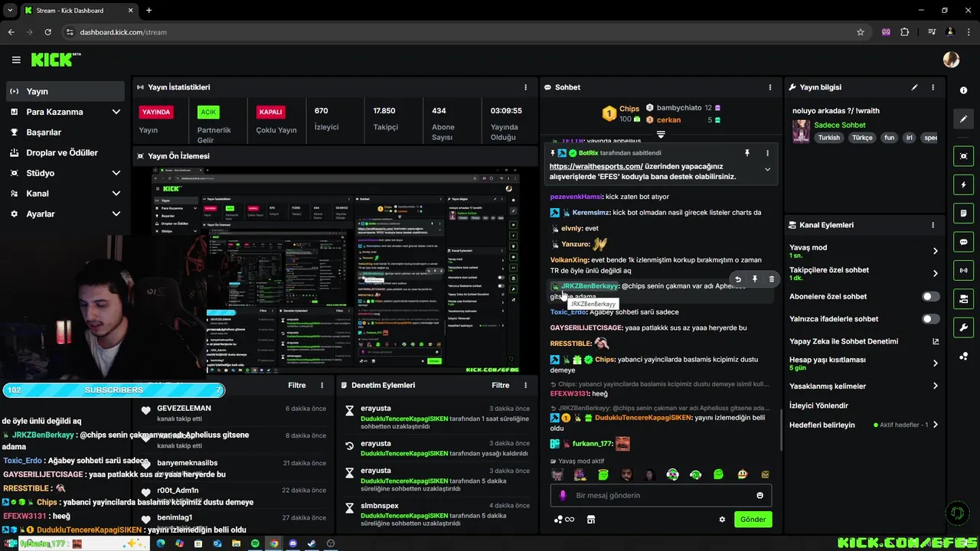Expand the Kanal sidebar section
This screenshot has width=980, height=551.
[116, 194]
